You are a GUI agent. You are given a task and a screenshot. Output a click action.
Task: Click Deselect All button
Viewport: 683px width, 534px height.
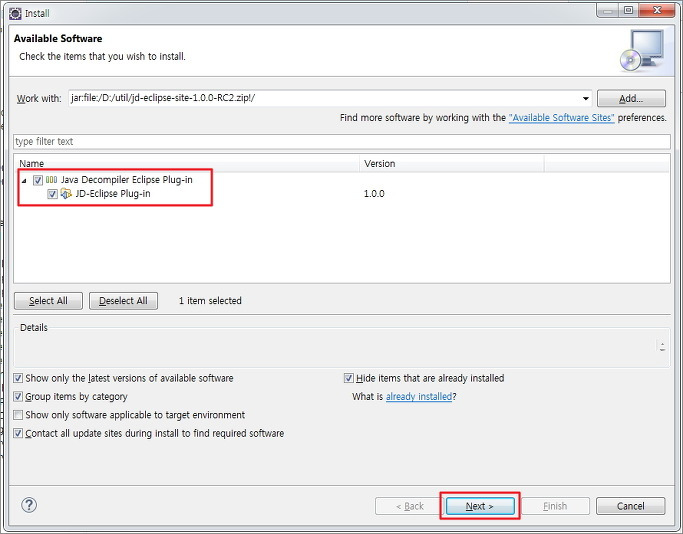[x=123, y=301]
